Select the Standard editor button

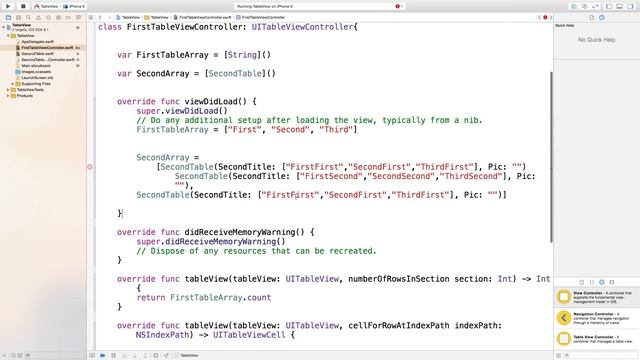(x=574, y=7)
